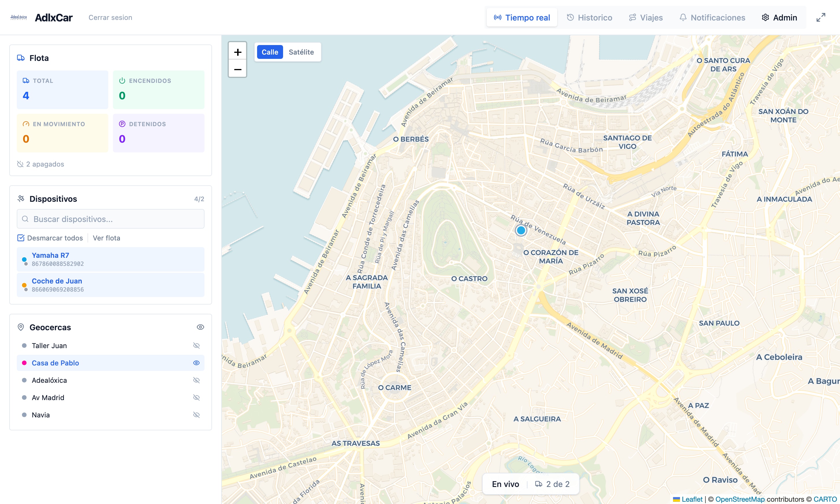Click the route icon in Viajes

tap(632, 17)
